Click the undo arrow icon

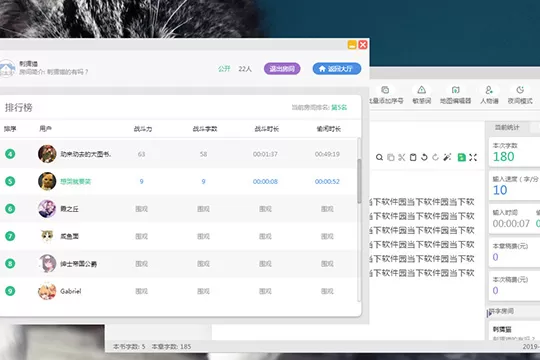coord(424,157)
